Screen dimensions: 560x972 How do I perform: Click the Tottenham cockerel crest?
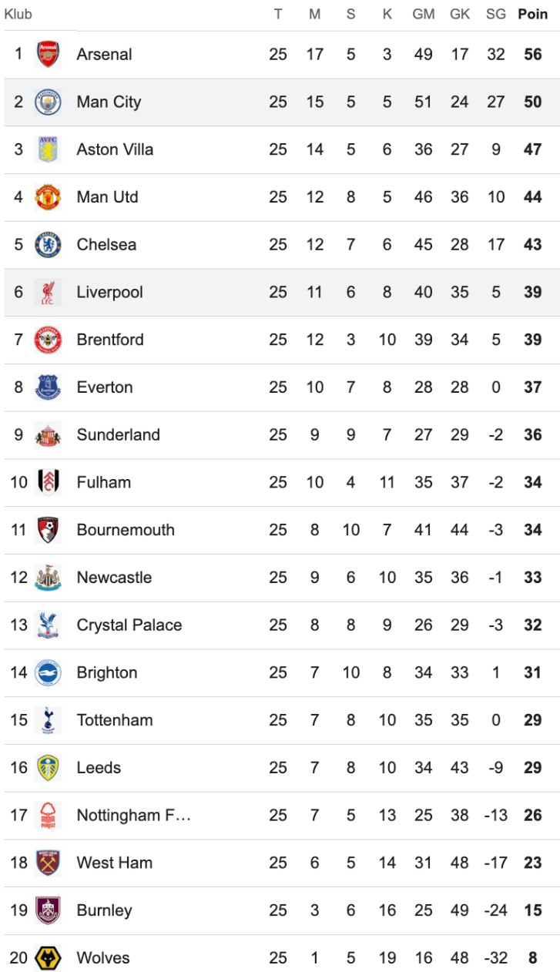coord(48,720)
